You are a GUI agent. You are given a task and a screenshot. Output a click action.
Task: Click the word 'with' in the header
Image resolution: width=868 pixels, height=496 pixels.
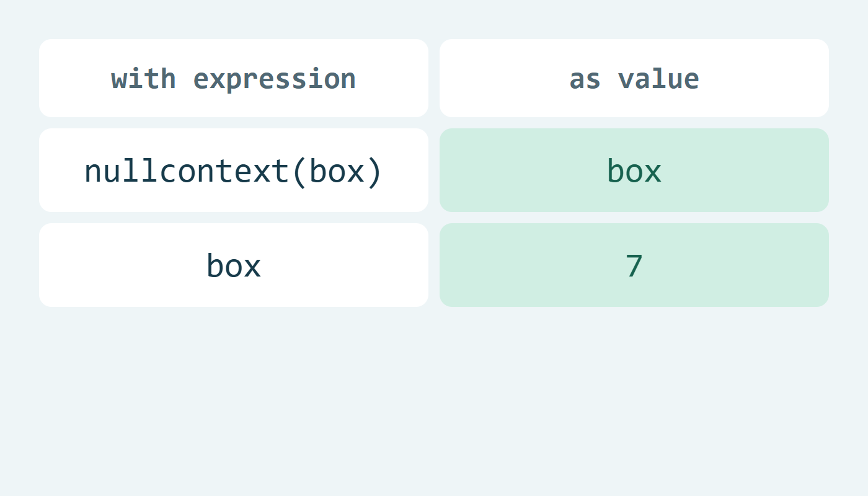point(144,79)
